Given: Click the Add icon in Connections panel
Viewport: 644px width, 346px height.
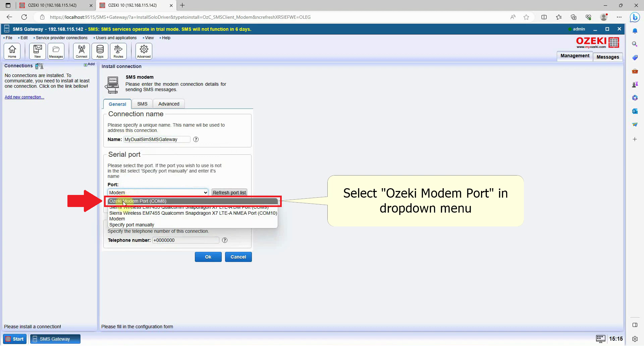Looking at the screenshot, I should [x=89, y=64].
